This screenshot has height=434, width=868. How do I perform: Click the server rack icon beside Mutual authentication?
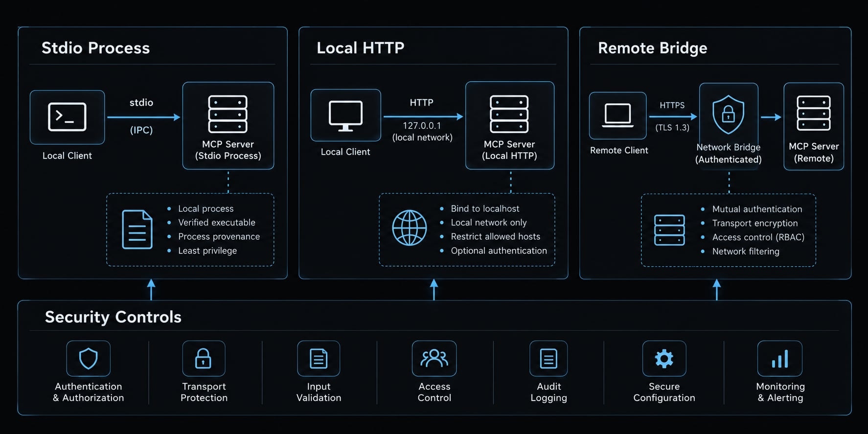click(669, 230)
